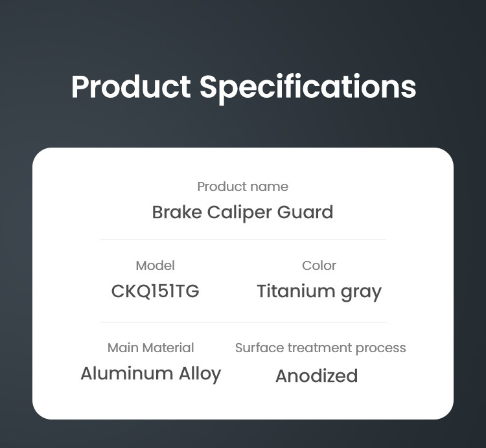Click the Product Specifications heading
Screen dimensions: 486x448
pyautogui.click(x=243, y=87)
